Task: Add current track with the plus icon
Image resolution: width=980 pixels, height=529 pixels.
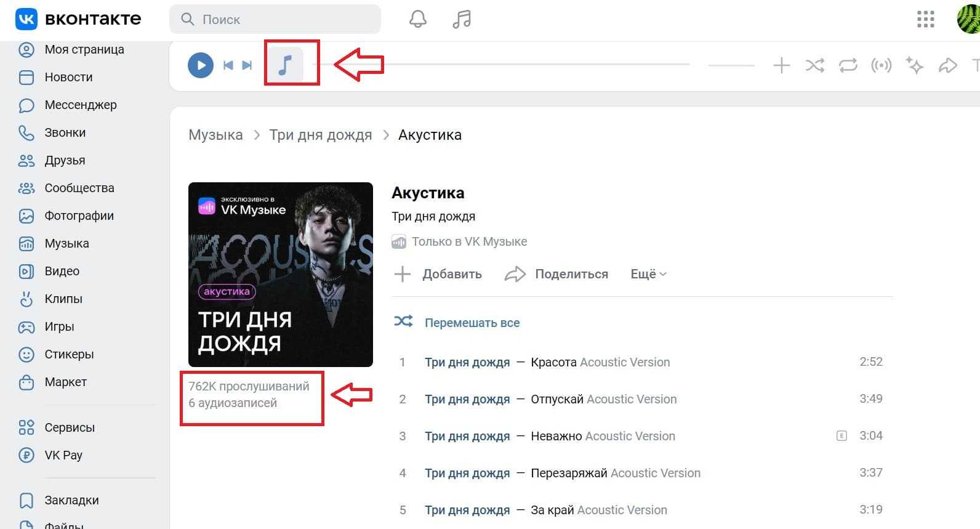Action: pos(781,65)
